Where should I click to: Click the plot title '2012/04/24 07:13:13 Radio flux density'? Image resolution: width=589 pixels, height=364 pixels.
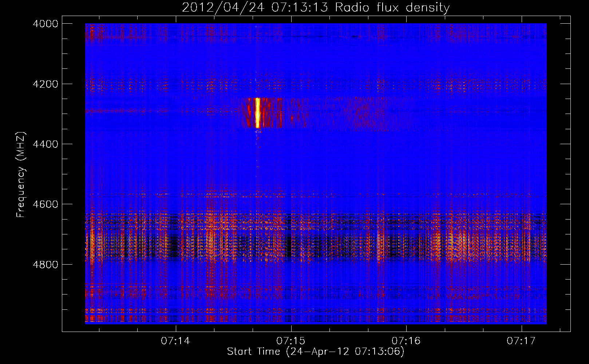tap(316, 7)
